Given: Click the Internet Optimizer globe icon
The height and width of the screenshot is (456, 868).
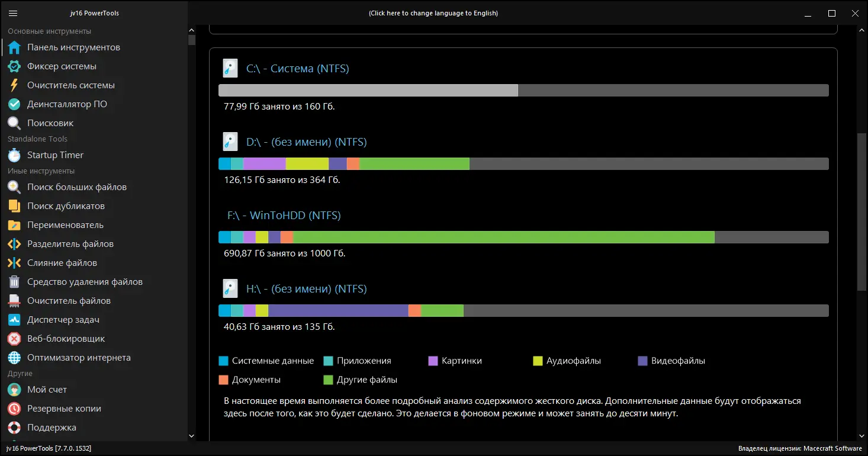Looking at the screenshot, I should (x=14, y=358).
